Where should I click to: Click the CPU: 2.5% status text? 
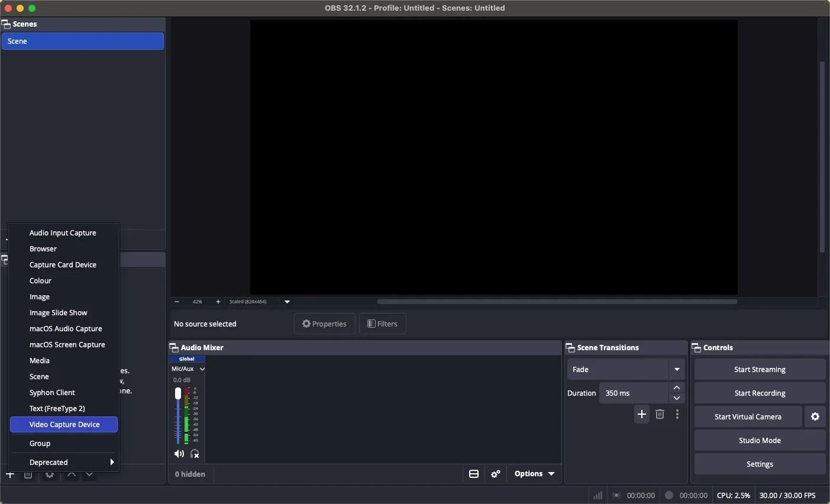[734, 496]
